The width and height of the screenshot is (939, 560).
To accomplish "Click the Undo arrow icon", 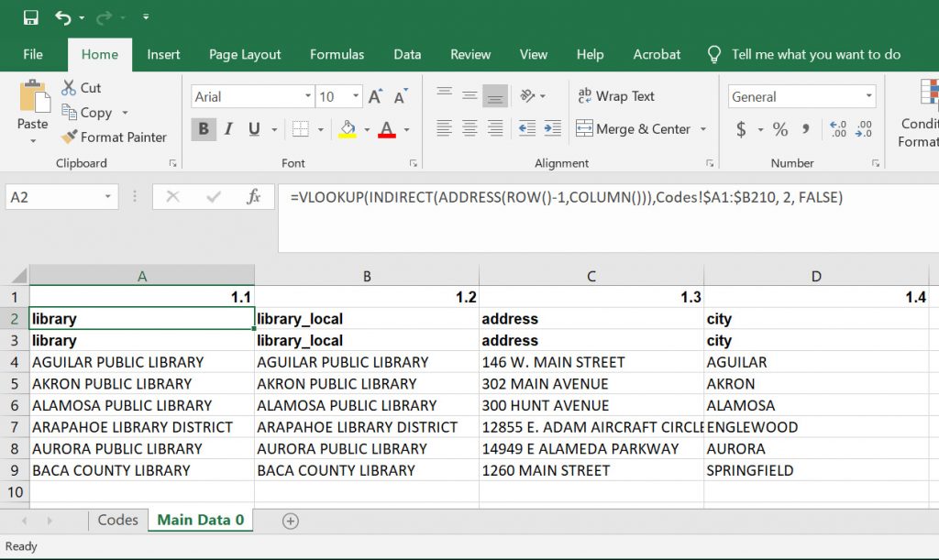I will pyautogui.click(x=62, y=17).
